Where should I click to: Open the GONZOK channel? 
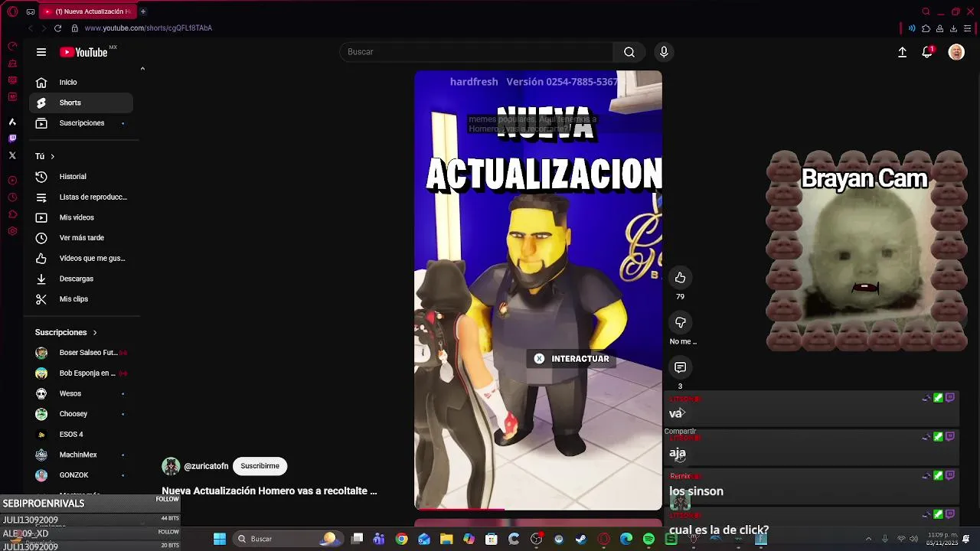click(x=81, y=475)
